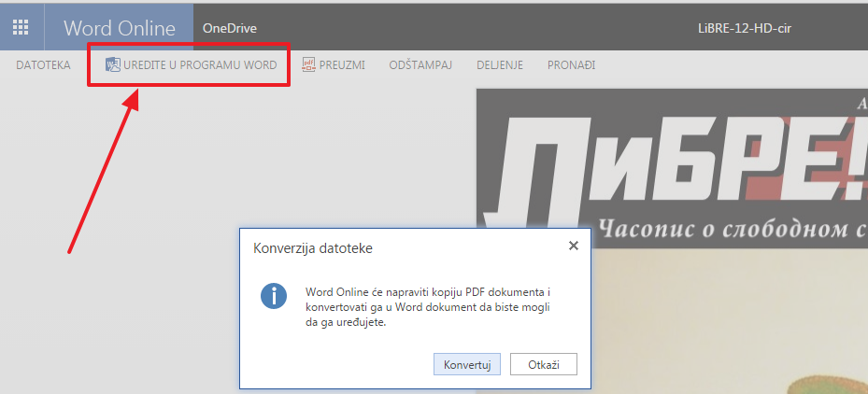Click the Word Online brand title
868x394 pixels.
(119, 28)
